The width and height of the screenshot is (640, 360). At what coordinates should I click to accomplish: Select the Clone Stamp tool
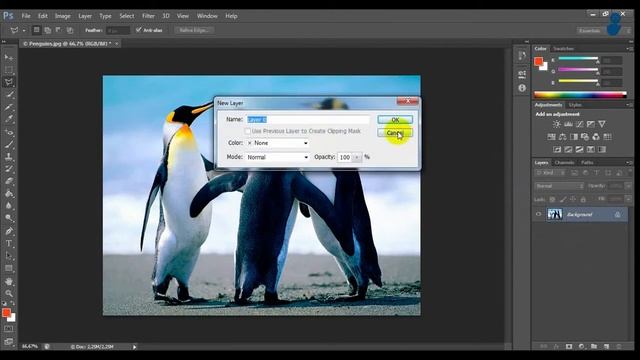point(9,157)
